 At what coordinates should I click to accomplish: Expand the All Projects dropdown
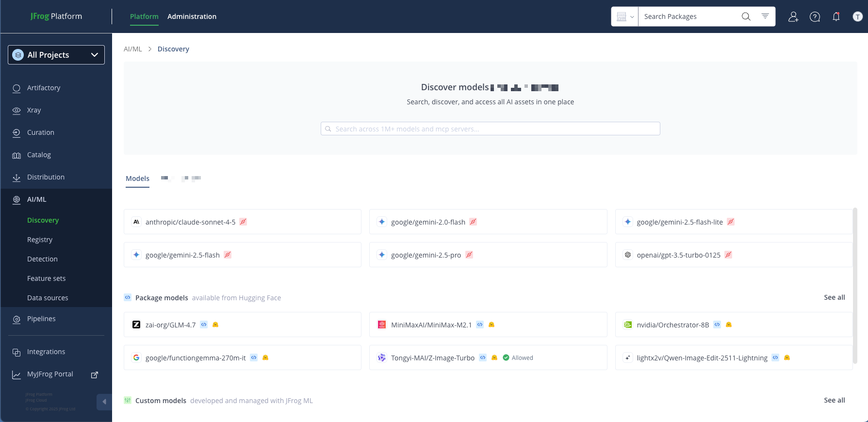[x=56, y=55]
